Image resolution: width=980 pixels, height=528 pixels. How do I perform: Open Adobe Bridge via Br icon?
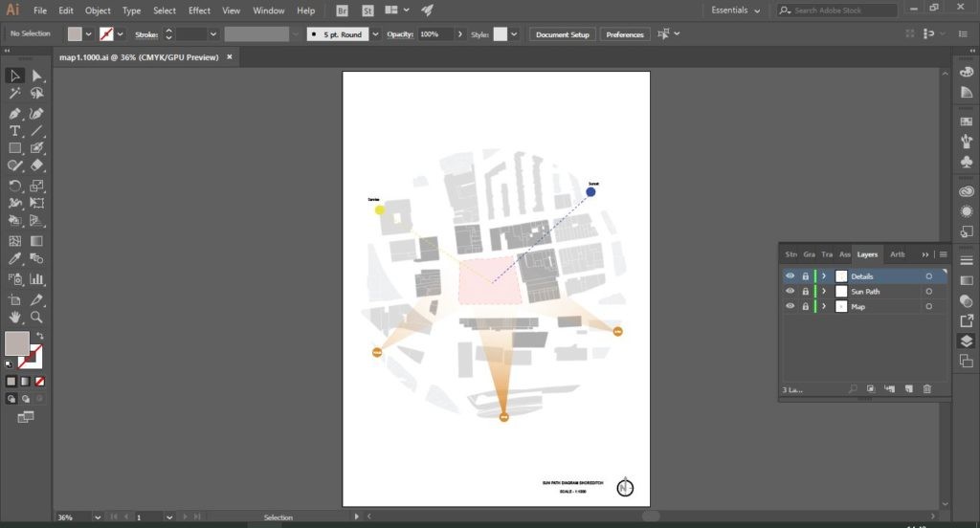click(342, 11)
